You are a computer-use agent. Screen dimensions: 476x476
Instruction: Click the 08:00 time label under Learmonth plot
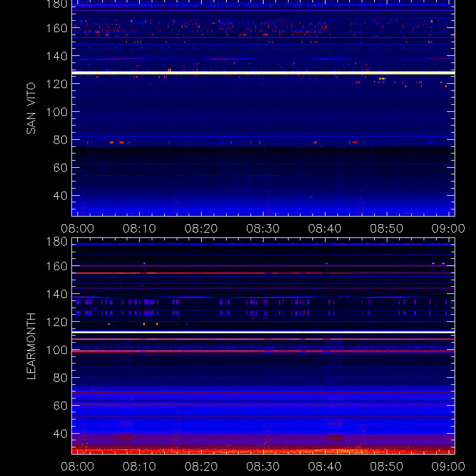tap(77, 466)
